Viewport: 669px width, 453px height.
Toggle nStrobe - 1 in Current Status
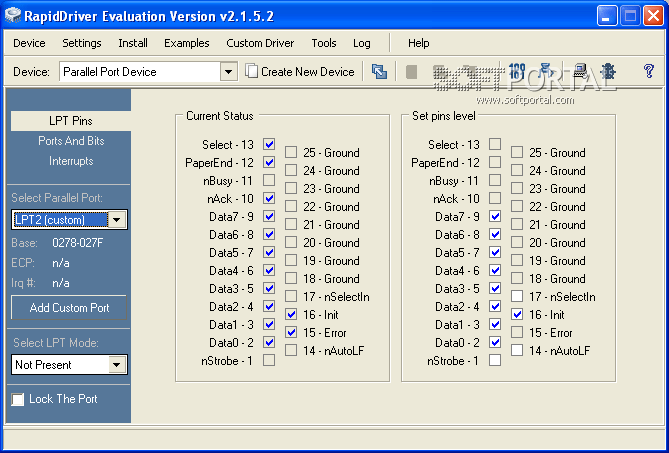269,360
